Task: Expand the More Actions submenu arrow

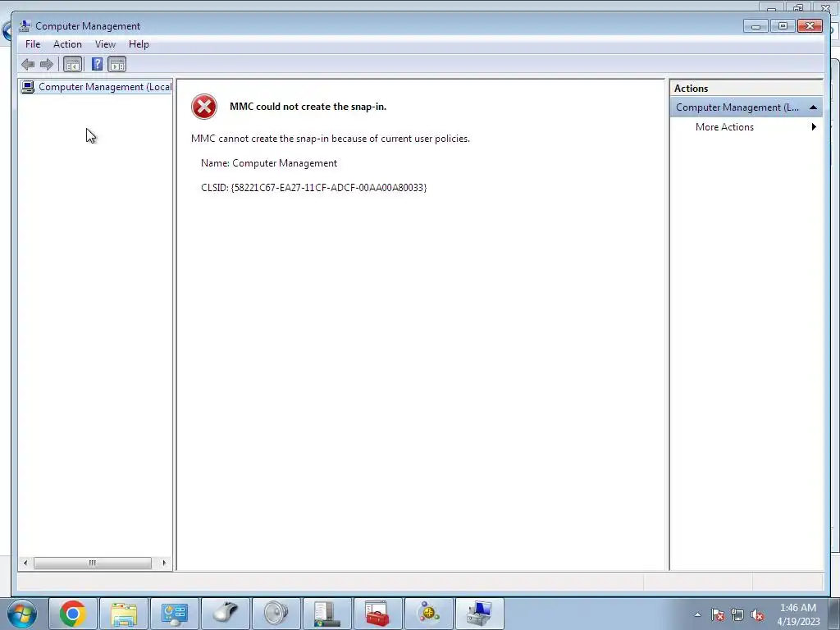Action: click(814, 127)
